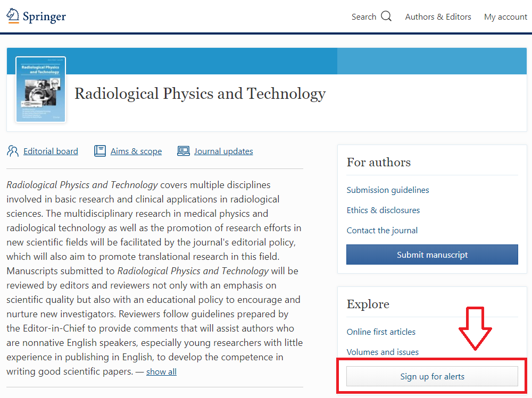
Task: Open the Aims & scope text link
Action: 136,151
